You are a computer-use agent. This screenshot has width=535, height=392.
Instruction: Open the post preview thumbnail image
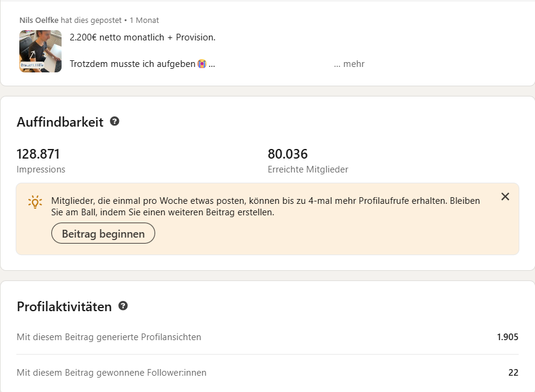40,51
